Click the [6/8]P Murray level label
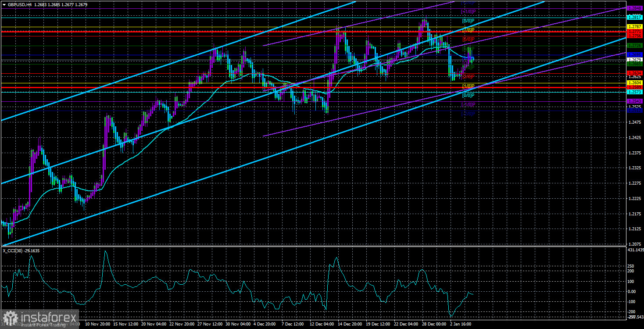644x329 pixels. (x=468, y=39)
